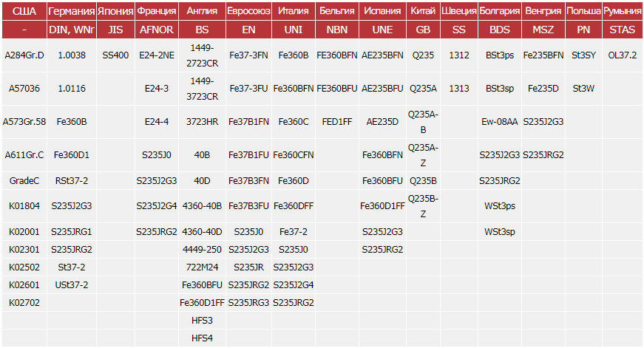Select the Германия header cell
The height and width of the screenshot is (348, 644).
[x=72, y=11]
